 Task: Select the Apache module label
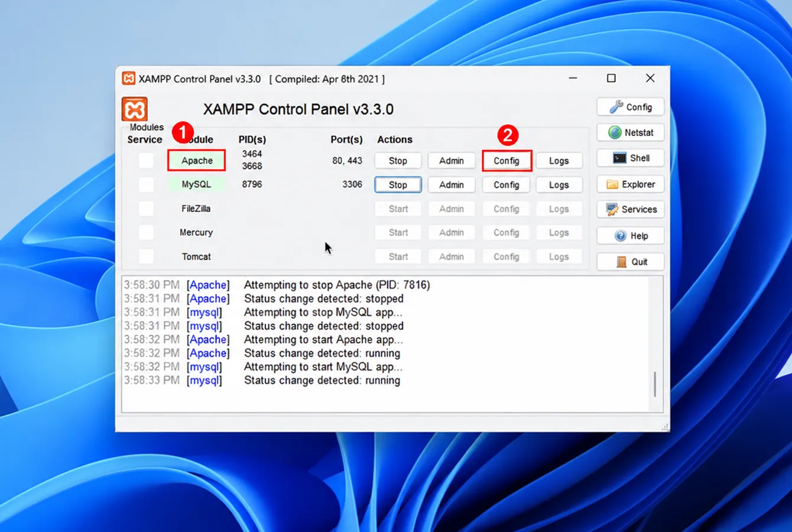point(197,161)
